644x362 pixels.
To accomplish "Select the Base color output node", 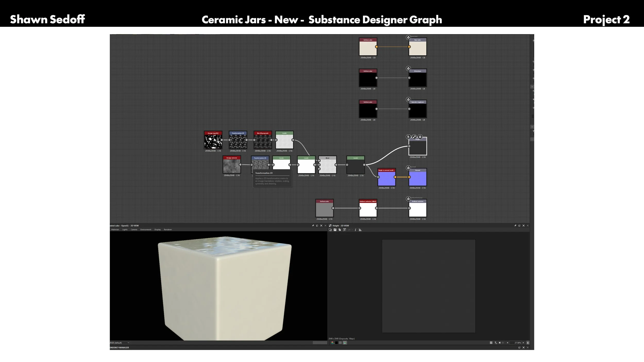I will tap(418, 47).
